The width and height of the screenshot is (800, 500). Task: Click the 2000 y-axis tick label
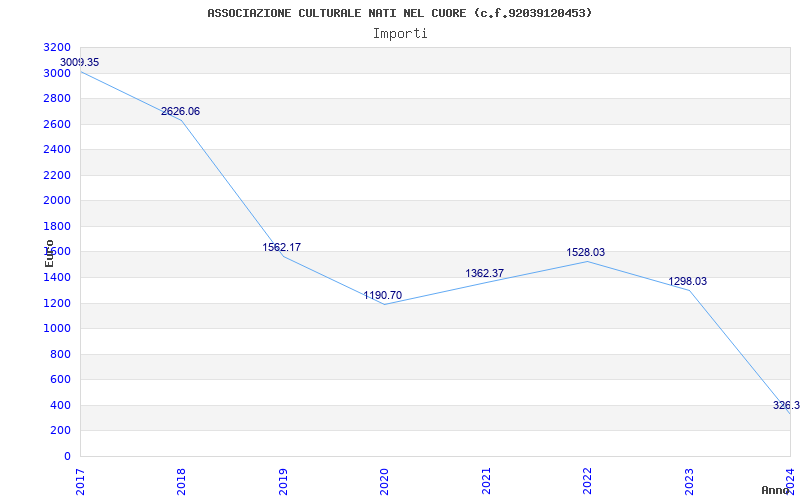pyautogui.click(x=57, y=201)
